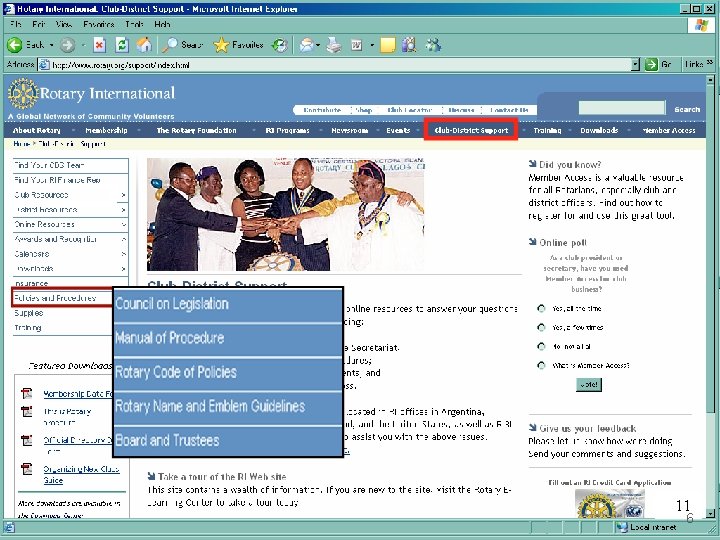Click the page icon in address bar

(44, 65)
